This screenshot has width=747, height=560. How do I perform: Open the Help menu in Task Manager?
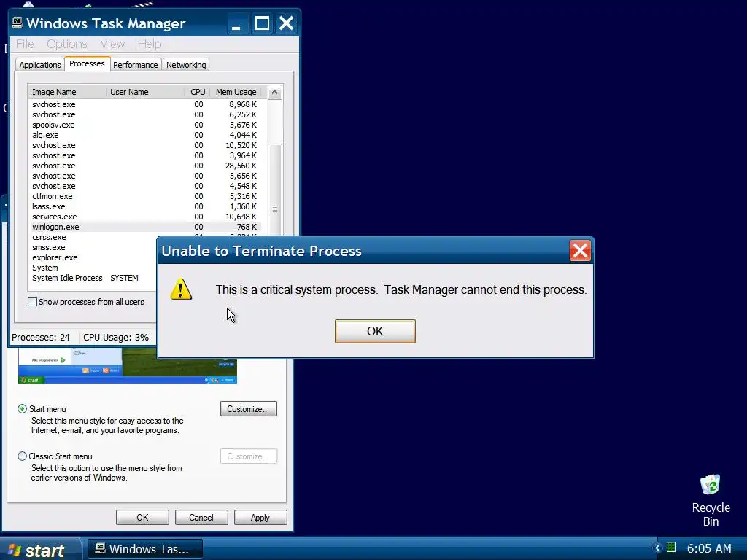tap(150, 44)
